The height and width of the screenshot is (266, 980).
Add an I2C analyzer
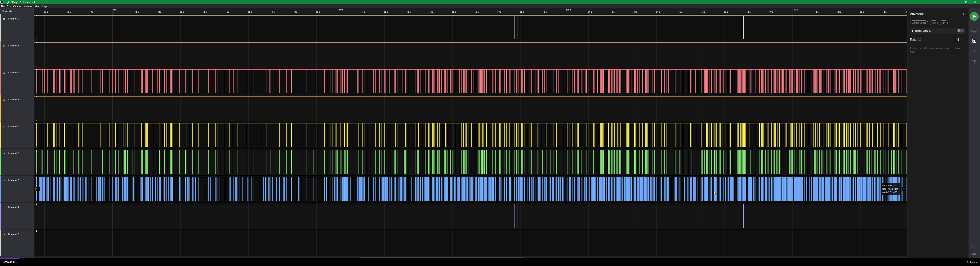pos(934,23)
